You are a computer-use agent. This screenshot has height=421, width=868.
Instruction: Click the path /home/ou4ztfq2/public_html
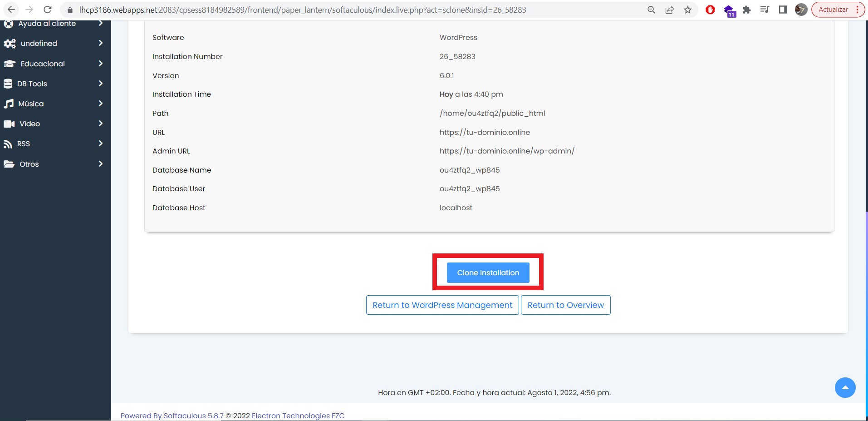[x=492, y=113]
